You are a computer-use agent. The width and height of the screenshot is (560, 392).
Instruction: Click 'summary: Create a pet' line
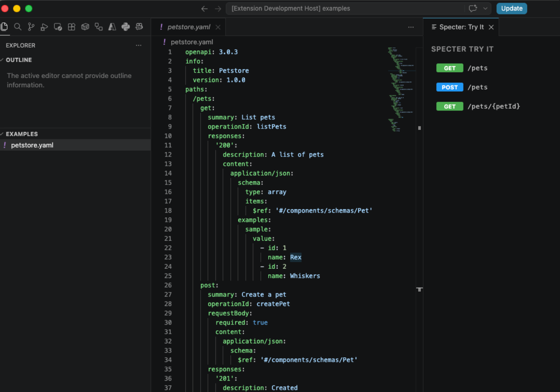tap(247, 295)
